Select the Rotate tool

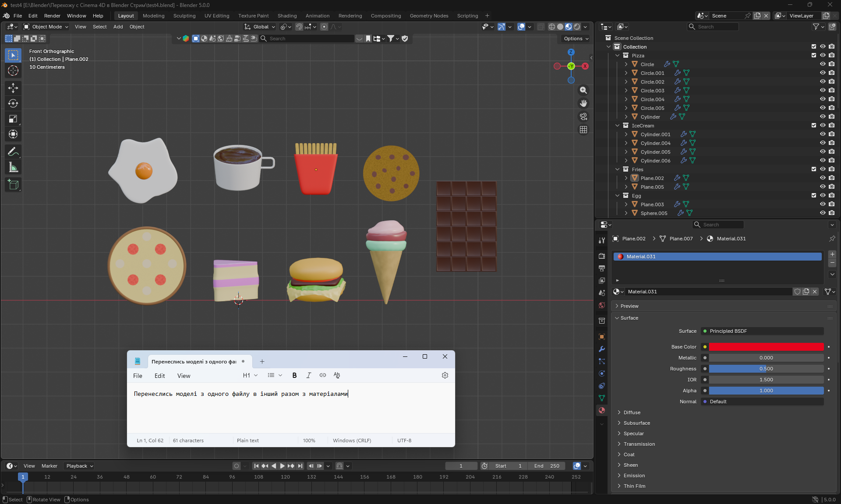coord(13,103)
